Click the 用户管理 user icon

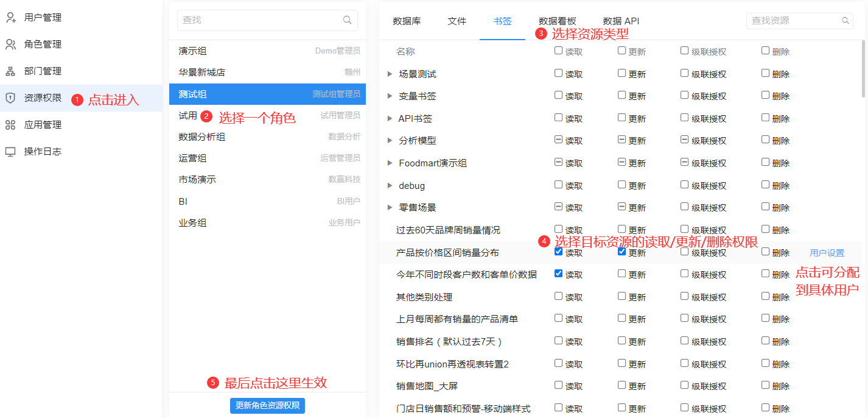[x=11, y=18]
